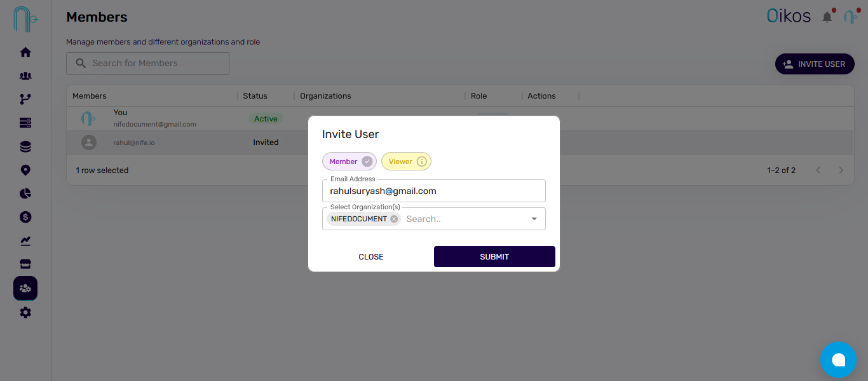Select the Viewer role chip
Image resolution: width=868 pixels, height=381 pixels.
406,161
